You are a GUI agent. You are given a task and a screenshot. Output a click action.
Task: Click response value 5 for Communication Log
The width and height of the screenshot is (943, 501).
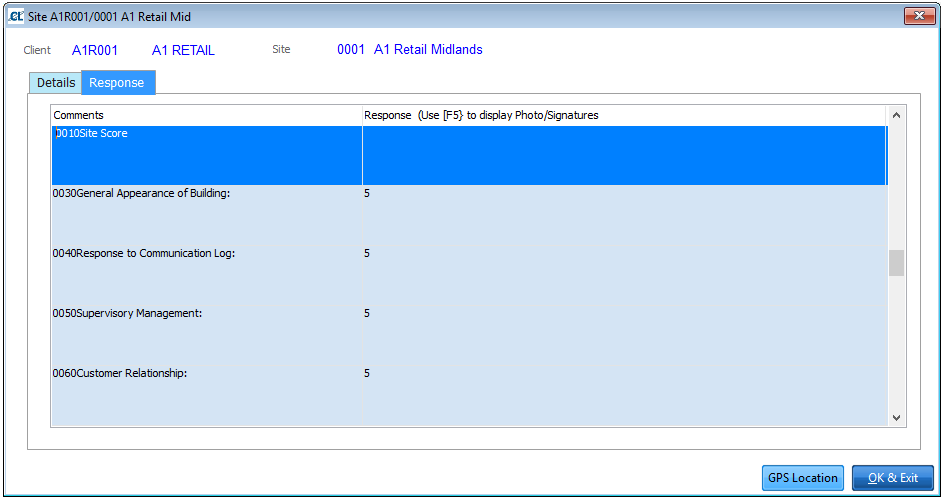tap(367, 253)
